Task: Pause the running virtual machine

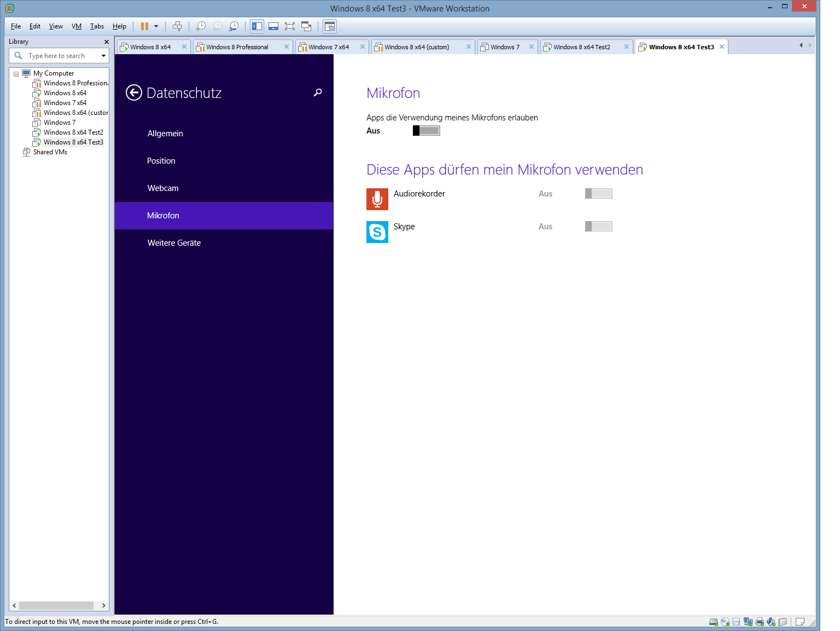Action: (x=144, y=26)
